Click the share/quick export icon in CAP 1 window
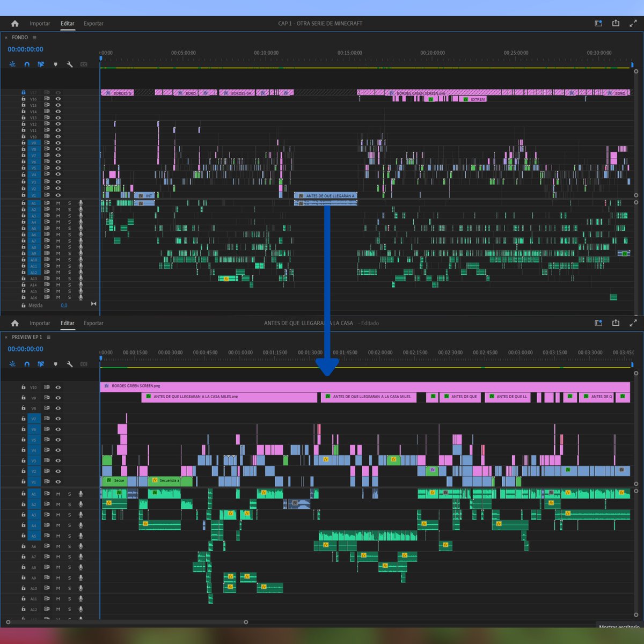 pyautogui.click(x=616, y=23)
